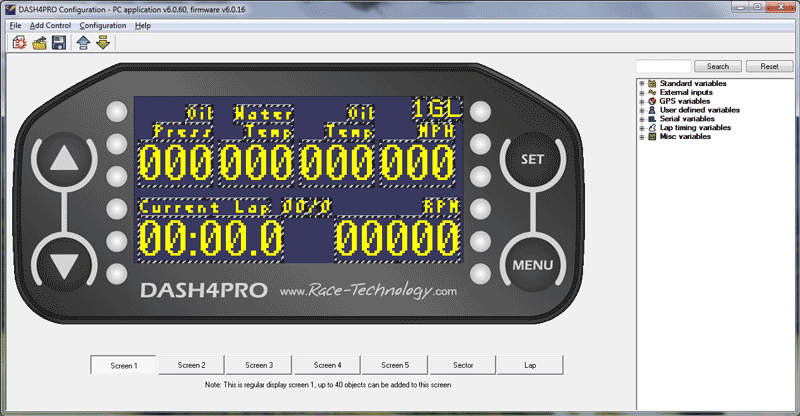Click the Reset button
Screen dimensions: 800x416
(769, 66)
